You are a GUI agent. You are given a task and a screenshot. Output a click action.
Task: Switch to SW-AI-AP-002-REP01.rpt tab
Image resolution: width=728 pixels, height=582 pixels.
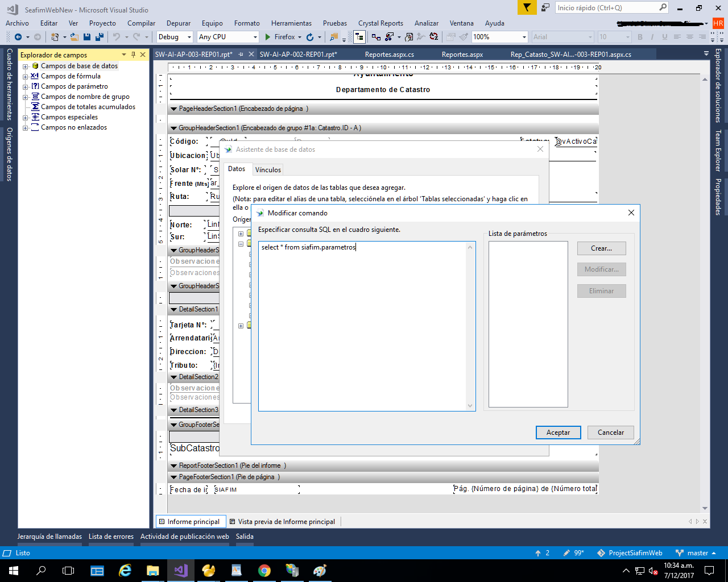[x=298, y=55]
